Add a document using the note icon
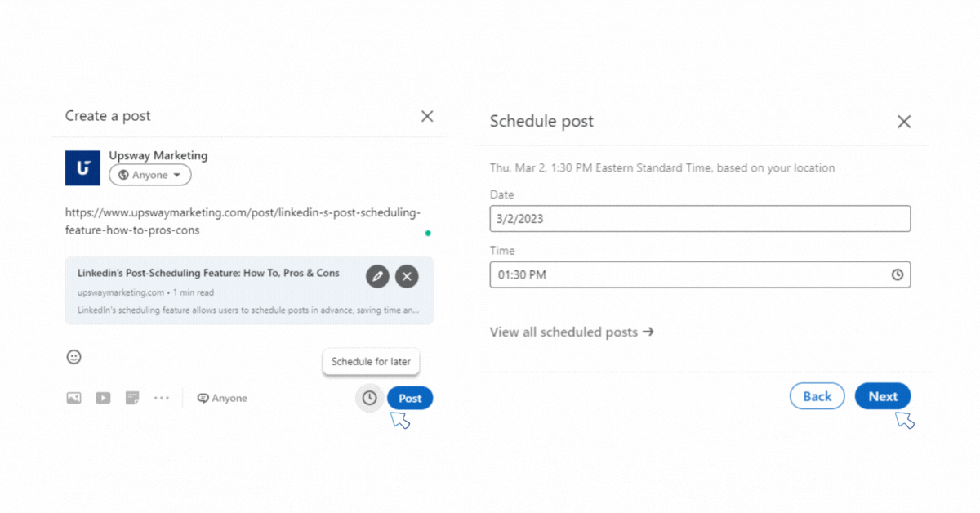The width and height of the screenshot is (980, 513). point(132,398)
